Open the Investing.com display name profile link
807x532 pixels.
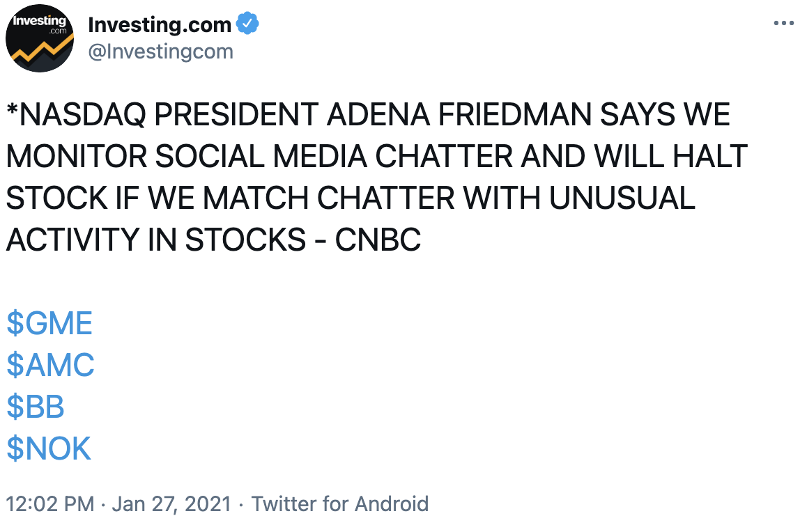160,24
